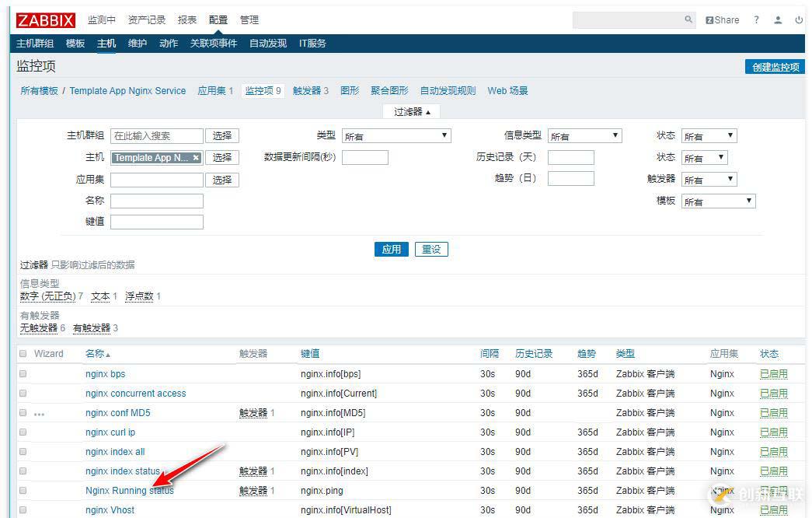Screen dimensions: 812x518
Task: Click the Zabbix logo
Action: pos(46,20)
